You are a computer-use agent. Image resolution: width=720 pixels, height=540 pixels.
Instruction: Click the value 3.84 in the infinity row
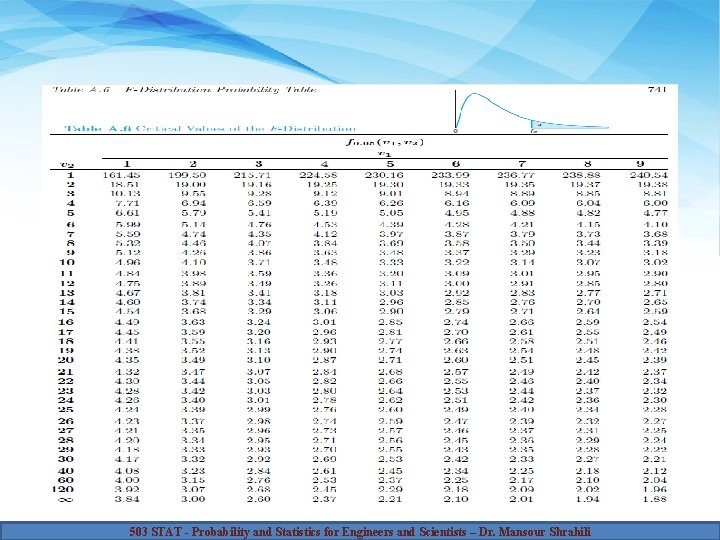(127, 499)
